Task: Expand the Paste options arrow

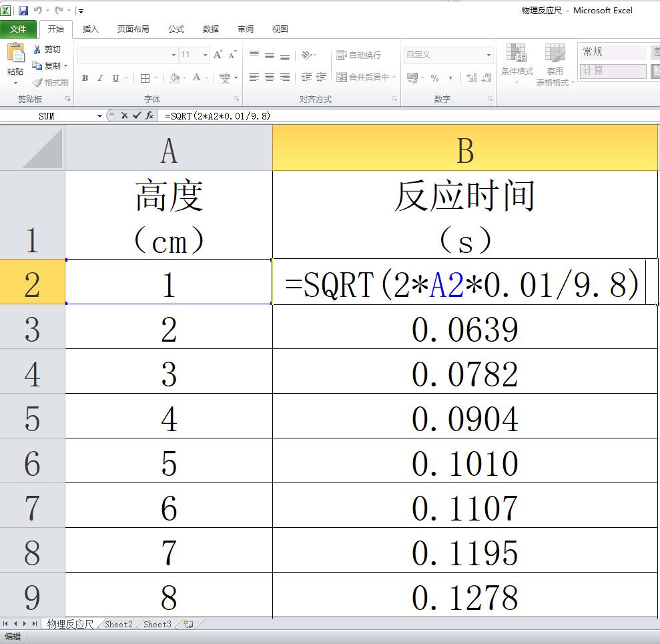Action: click(x=15, y=83)
